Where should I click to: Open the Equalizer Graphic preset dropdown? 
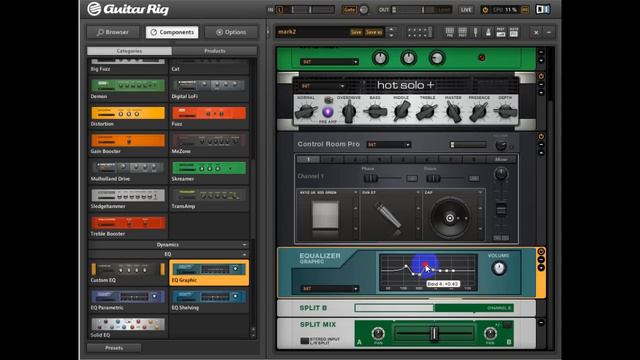tap(329, 288)
